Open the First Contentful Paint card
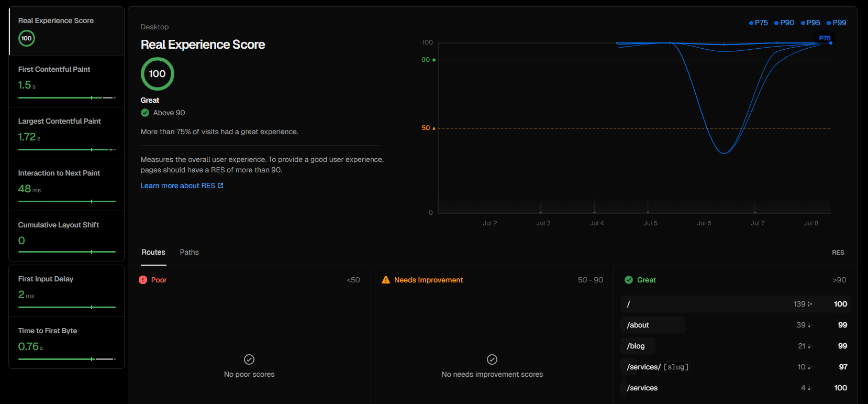The height and width of the screenshot is (404, 868). [x=66, y=81]
